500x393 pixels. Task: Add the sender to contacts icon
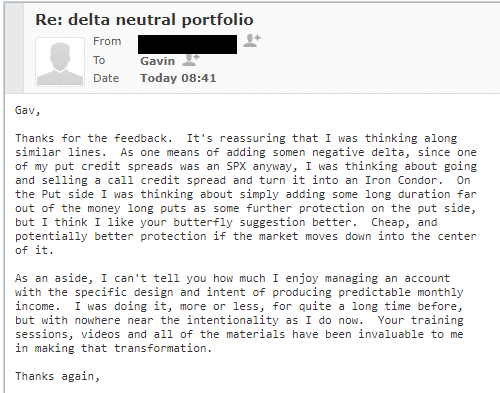coord(252,40)
